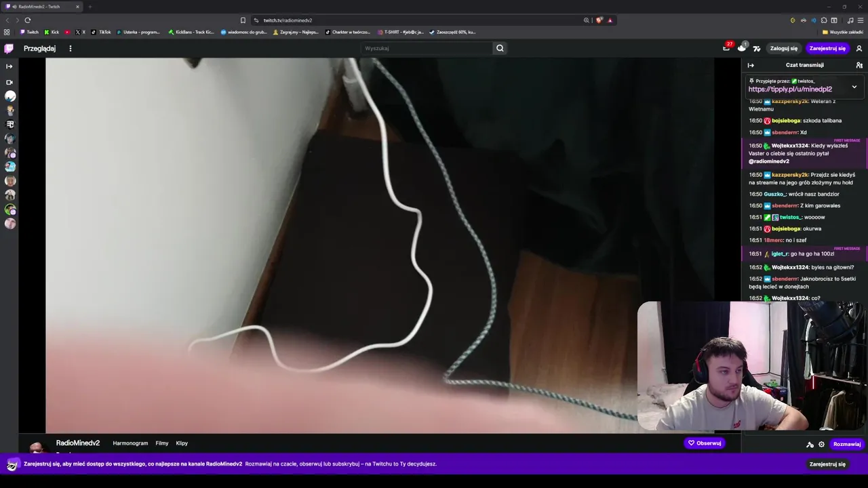Open the browser hamburger menu
Screen dimensions: 868x488
point(860,20)
